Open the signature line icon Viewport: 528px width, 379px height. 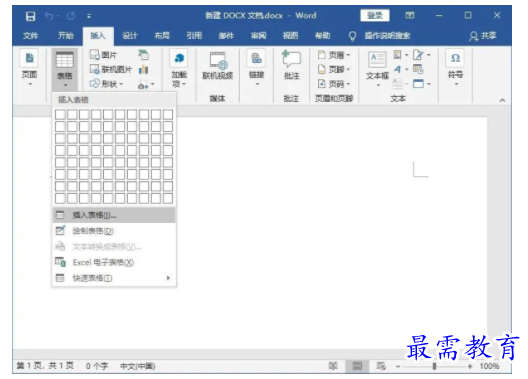(421, 55)
